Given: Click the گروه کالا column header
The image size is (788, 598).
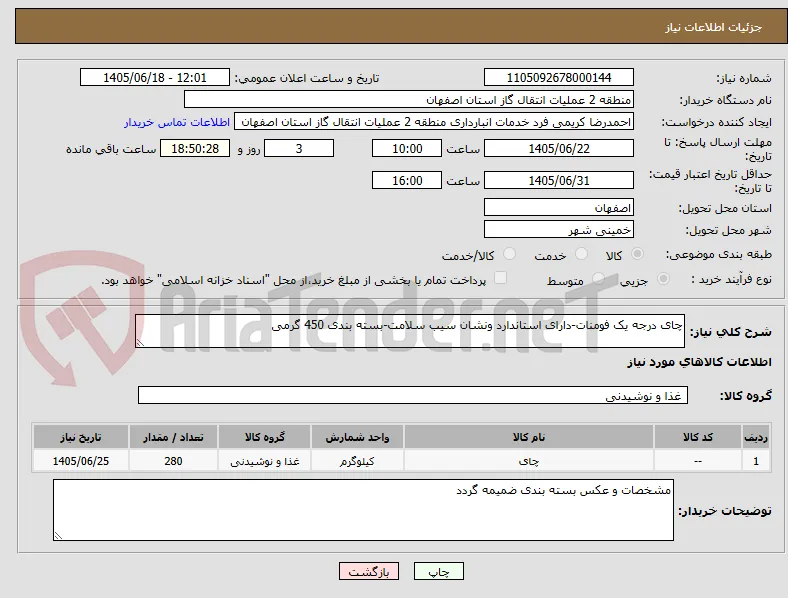Looking at the screenshot, I should (x=264, y=437).
